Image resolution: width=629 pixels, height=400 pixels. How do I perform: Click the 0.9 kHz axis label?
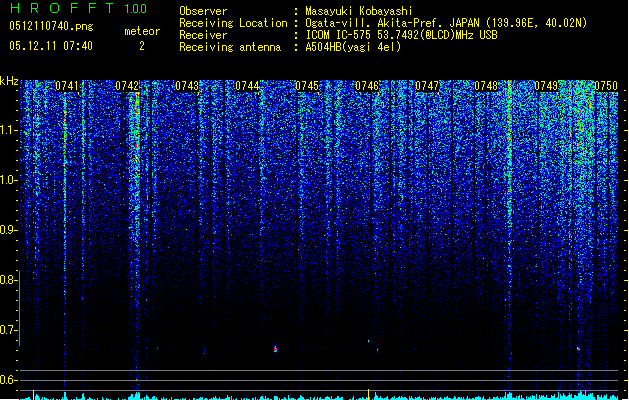click(x=8, y=230)
